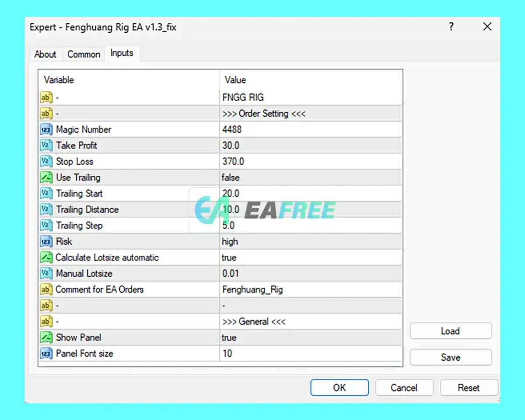Click the double icon beside Take Profit
Viewport: 525px width, 420px height.
[x=46, y=146]
